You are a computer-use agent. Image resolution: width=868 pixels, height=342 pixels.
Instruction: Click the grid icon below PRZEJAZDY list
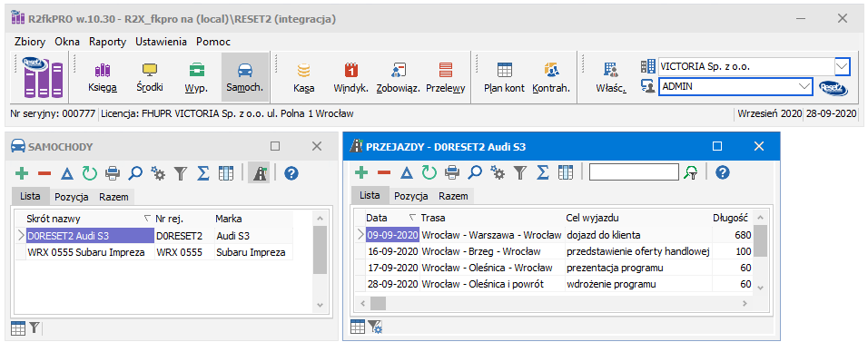tap(358, 327)
